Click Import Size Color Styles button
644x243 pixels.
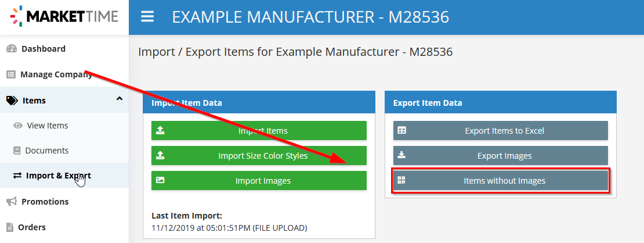tap(259, 156)
